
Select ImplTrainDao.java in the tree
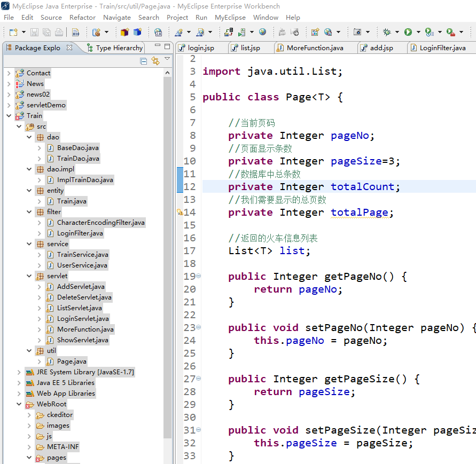[85, 180]
